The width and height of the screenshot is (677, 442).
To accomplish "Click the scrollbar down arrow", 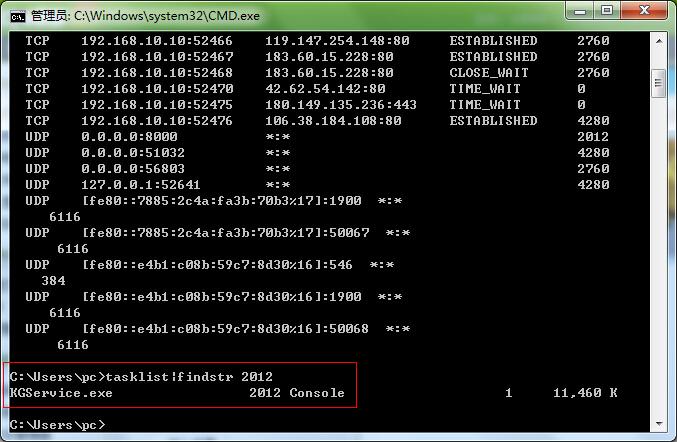I will (659, 424).
